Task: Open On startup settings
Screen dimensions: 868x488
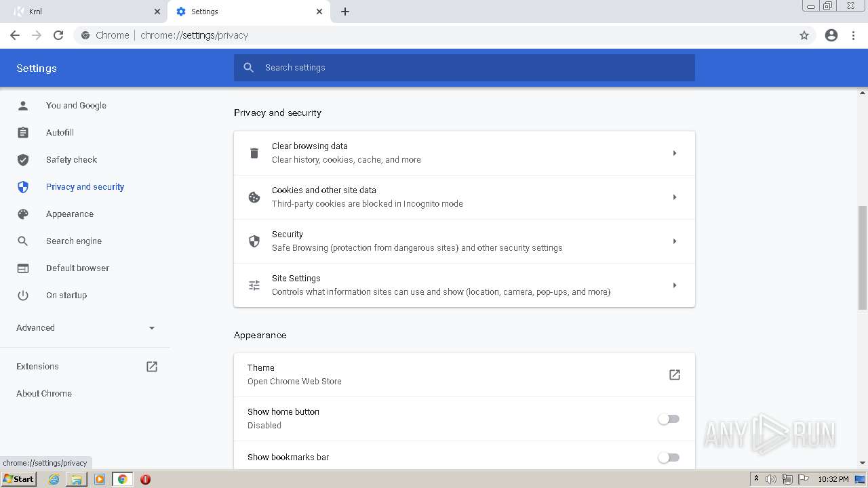Action: tap(66, 296)
